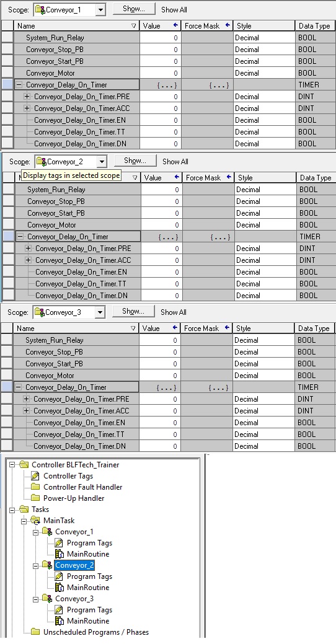Click the Show... button for Conveyor_3
Image resolution: width=336 pixels, height=644 pixels.
[133, 311]
